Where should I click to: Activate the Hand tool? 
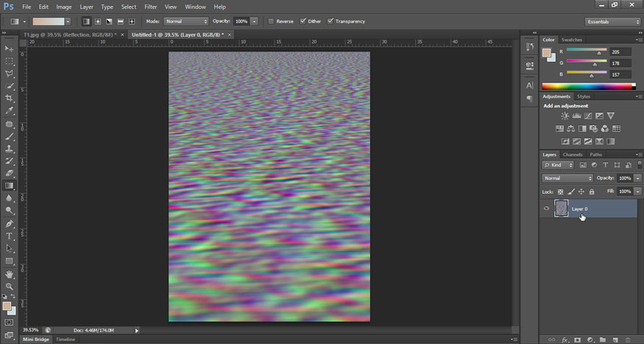[10, 273]
